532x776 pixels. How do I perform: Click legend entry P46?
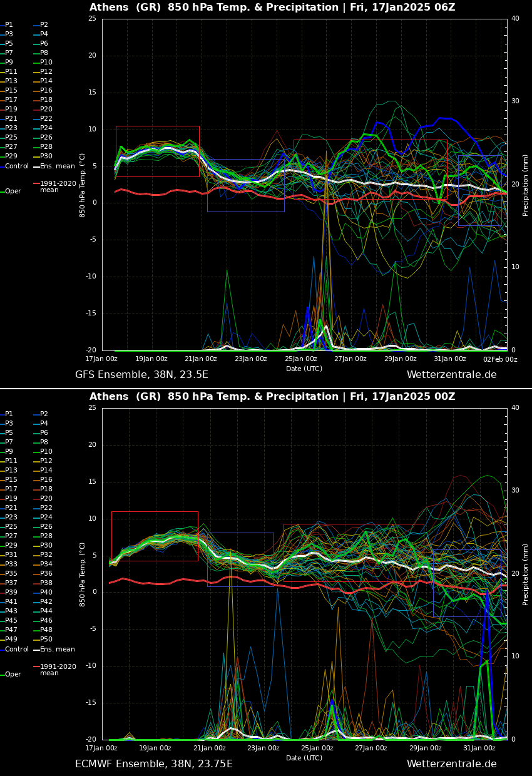click(44, 620)
